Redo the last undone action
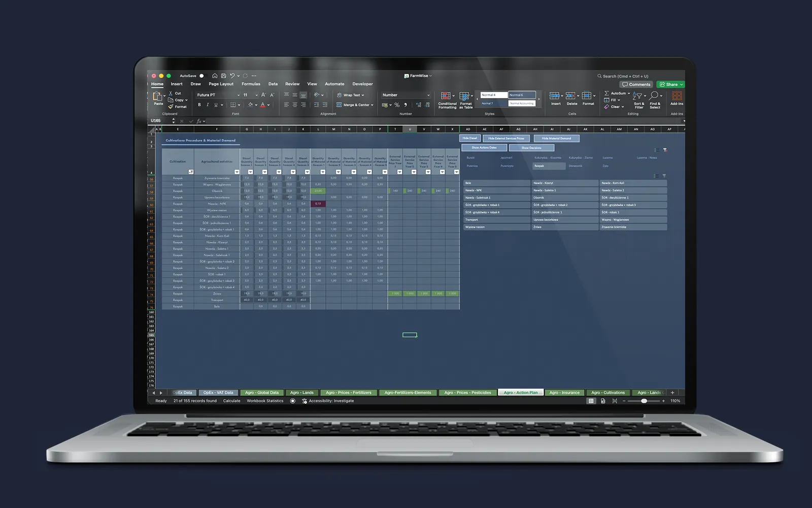The height and width of the screenshot is (508, 812). (245, 76)
